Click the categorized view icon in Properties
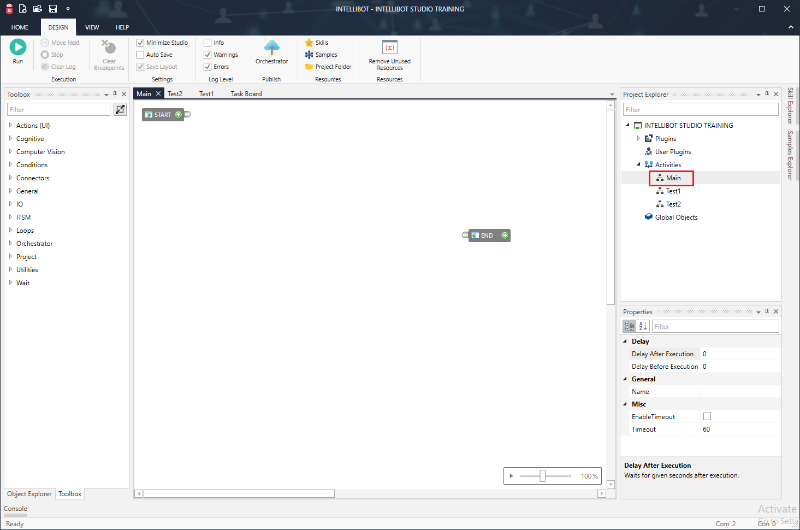 coord(630,326)
